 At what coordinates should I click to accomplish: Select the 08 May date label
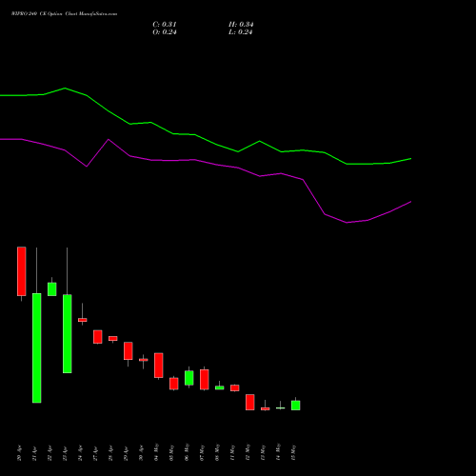tap(218, 452)
